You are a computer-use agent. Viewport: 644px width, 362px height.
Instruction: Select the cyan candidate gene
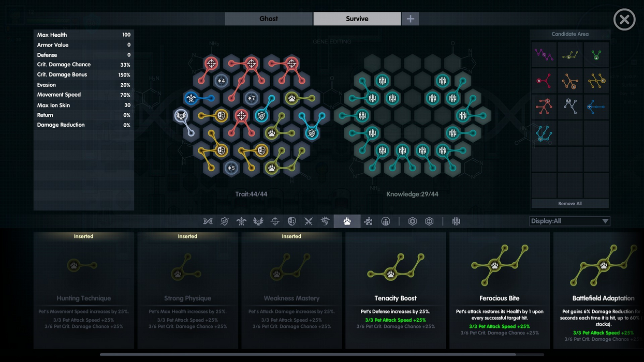544,133
